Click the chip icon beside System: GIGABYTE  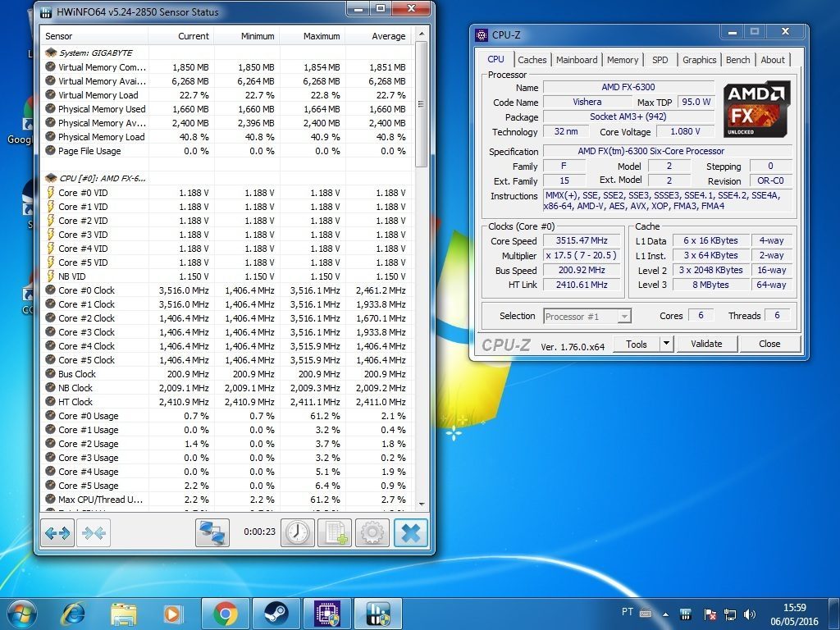tap(51, 52)
